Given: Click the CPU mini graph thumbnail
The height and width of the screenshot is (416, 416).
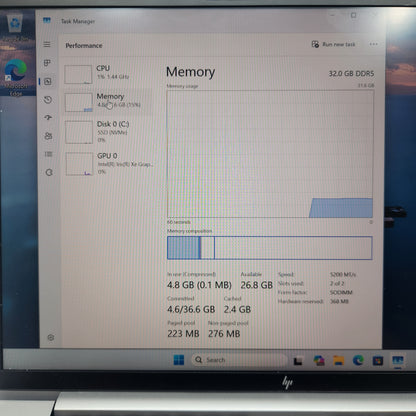Looking at the screenshot, I should point(78,74).
